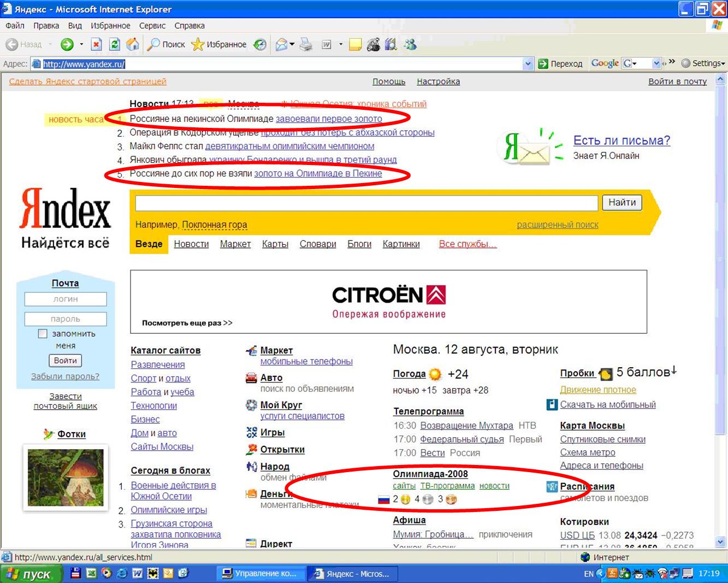
Task: Go to the Home page icon
Action: click(x=132, y=45)
